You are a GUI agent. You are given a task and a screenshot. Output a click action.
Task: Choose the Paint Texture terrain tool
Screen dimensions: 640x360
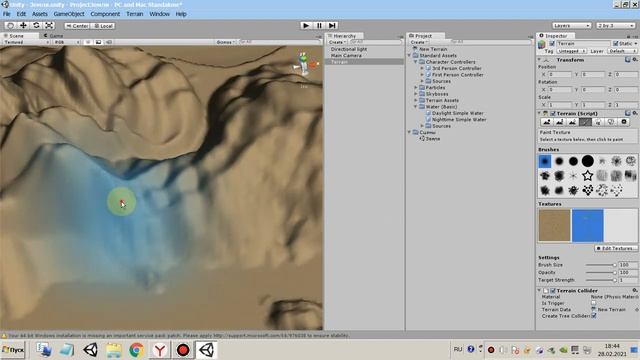[x=585, y=122]
